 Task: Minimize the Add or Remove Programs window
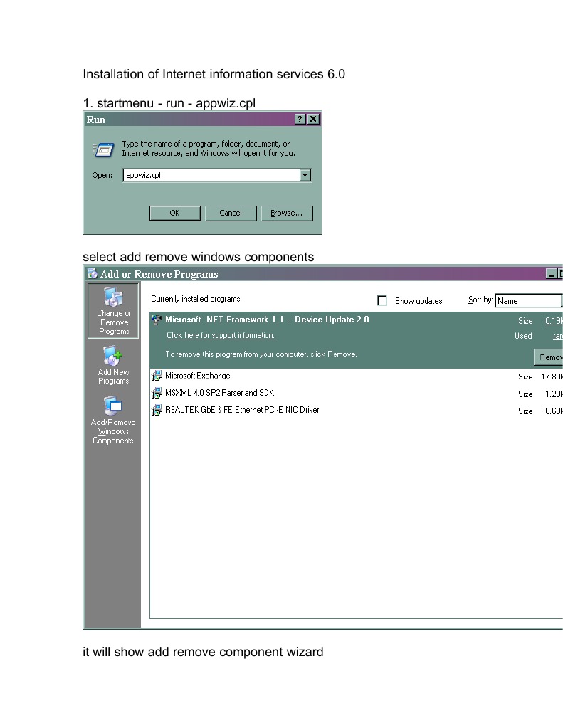coord(551,274)
